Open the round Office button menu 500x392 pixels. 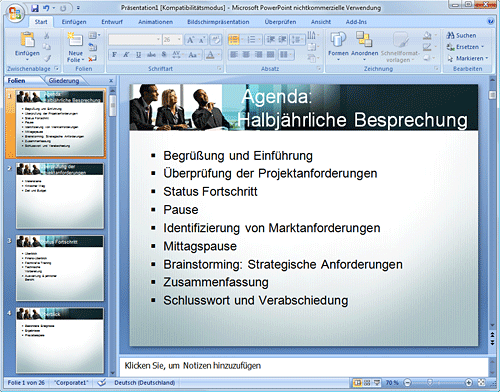click(15, 13)
